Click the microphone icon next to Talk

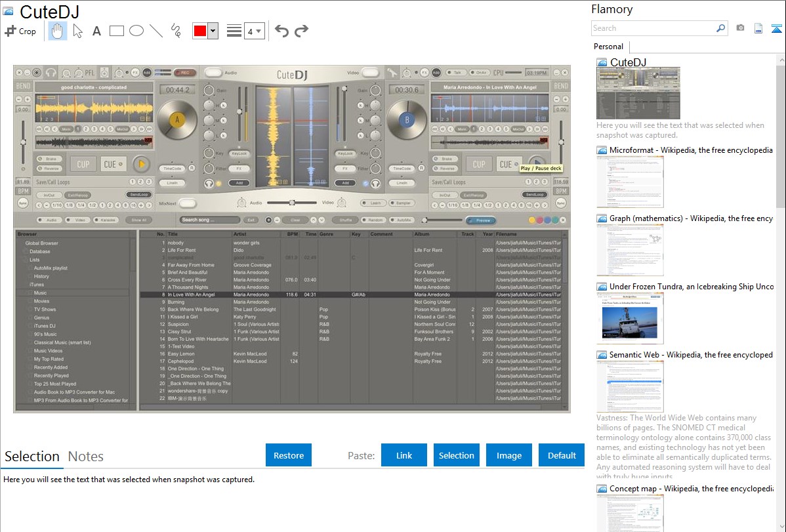[392, 73]
